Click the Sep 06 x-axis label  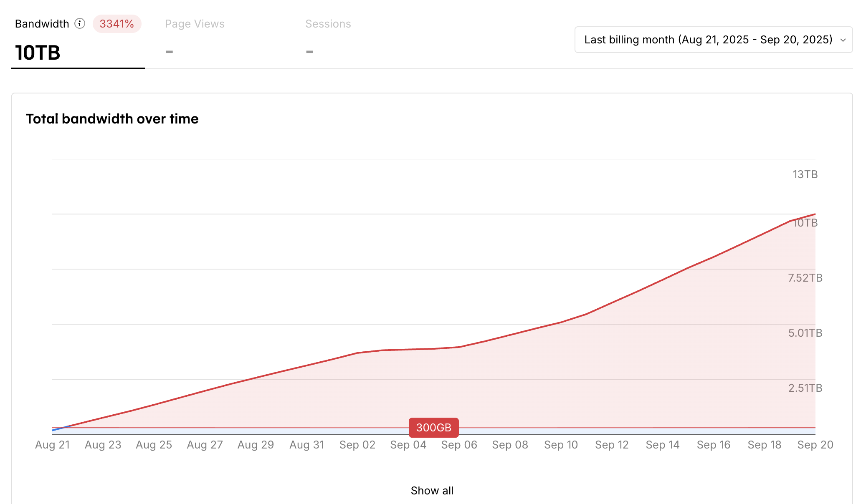point(459,445)
